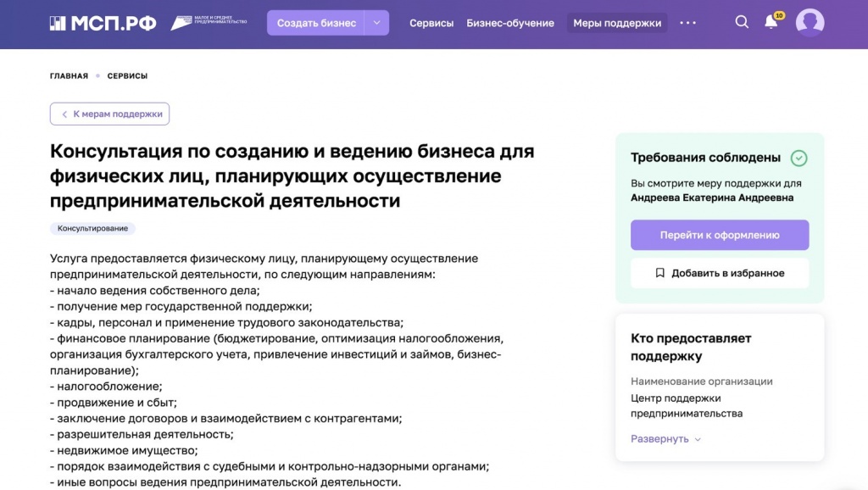Viewport: 868px width, 490px height.
Task: Click the three dots more menu
Action: coord(687,23)
